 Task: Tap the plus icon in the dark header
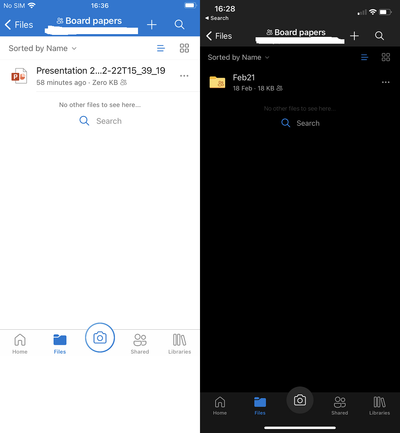354,36
